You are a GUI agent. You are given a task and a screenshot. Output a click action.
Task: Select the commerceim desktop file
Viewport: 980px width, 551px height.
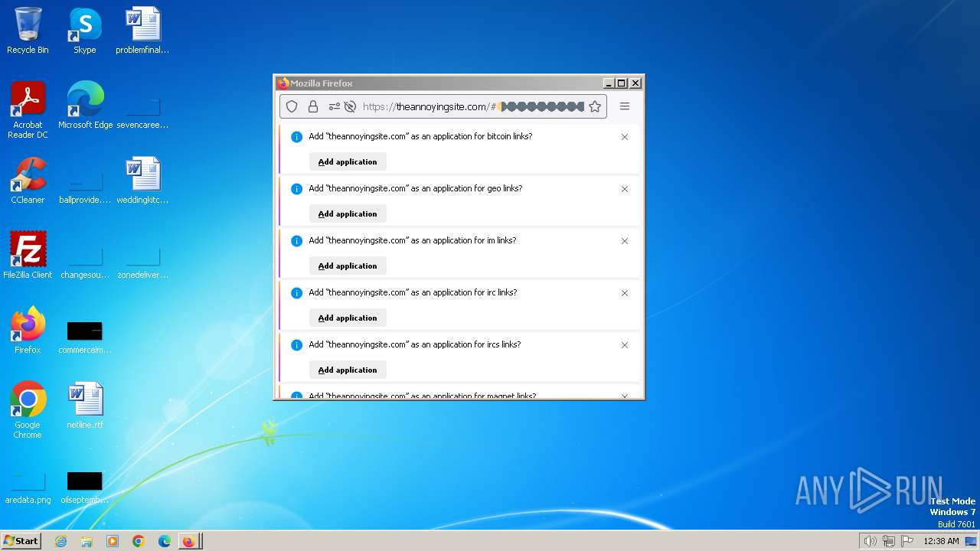(x=85, y=335)
